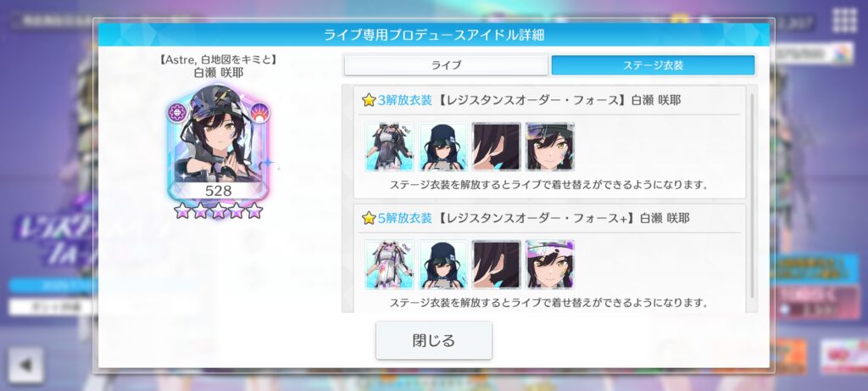
Task: Click the costume list vertical scrollbar
Action: pyautogui.click(x=752, y=195)
